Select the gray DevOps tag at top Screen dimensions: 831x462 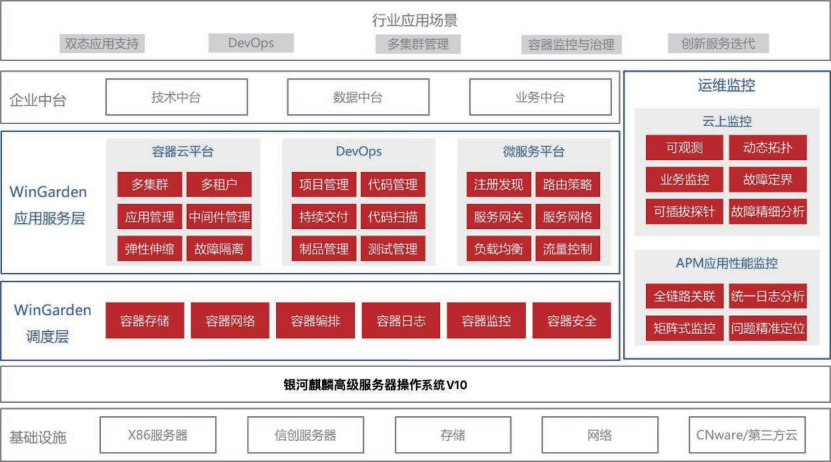251,43
